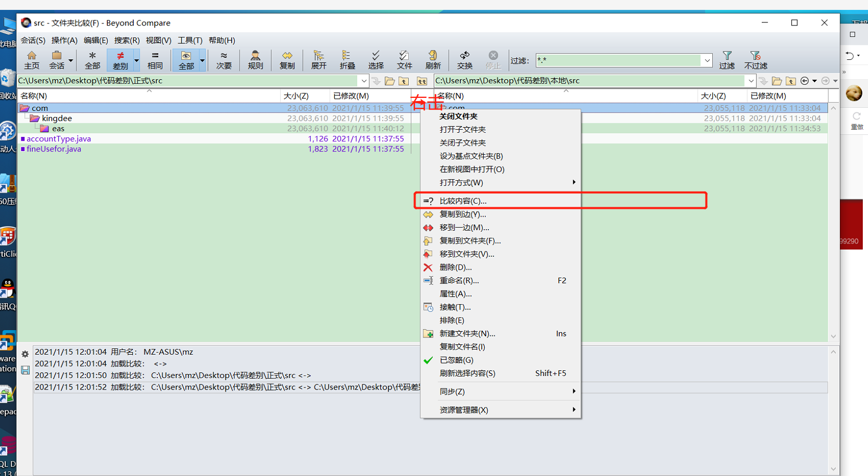Open the 会话(S) menu
The width and height of the screenshot is (868, 476).
[x=33, y=40]
